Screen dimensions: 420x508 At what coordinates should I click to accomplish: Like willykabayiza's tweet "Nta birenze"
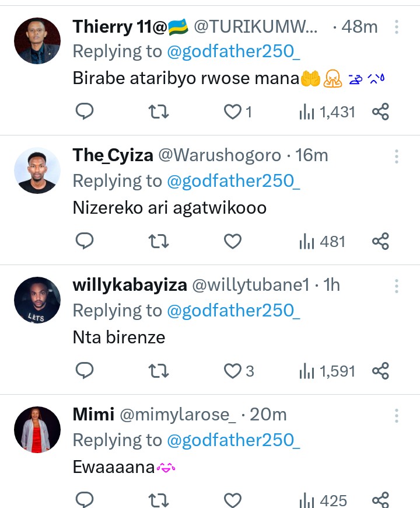click(233, 371)
